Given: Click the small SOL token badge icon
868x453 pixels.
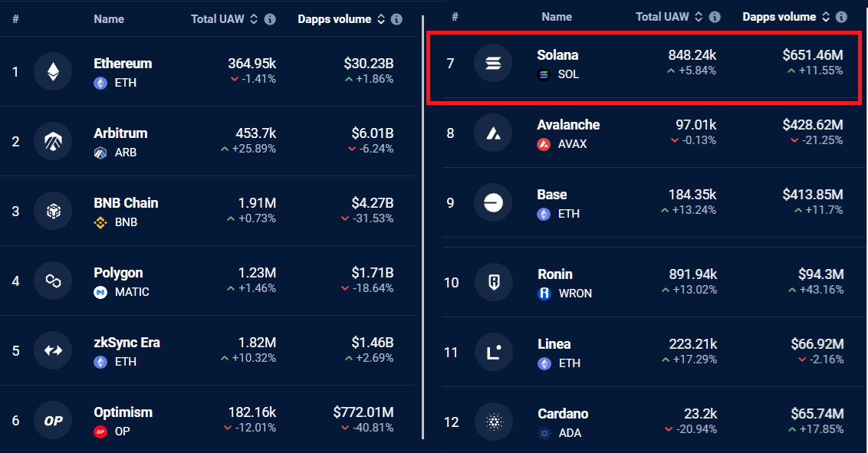Looking at the screenshot, I should click(x=544, y=74).
